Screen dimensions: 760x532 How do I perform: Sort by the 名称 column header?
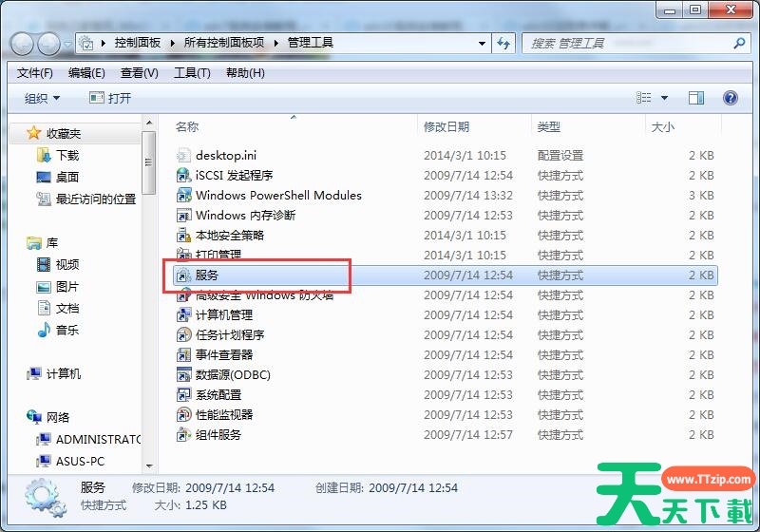(x=187, y=127)
